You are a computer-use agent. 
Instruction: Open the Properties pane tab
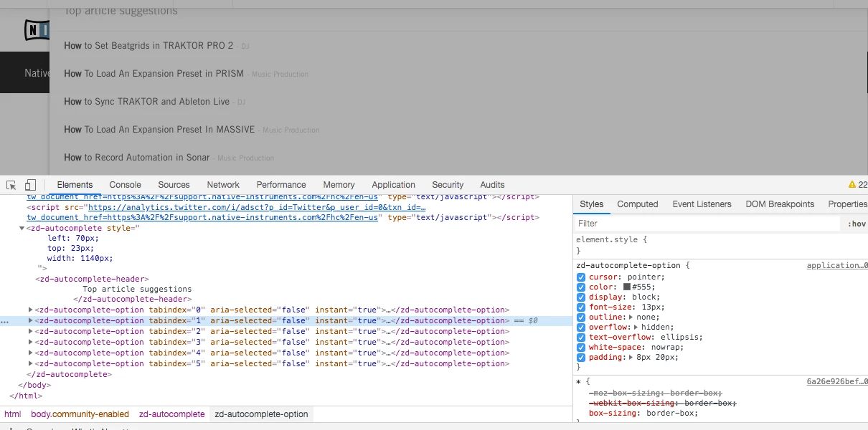[x=846, y=204]
